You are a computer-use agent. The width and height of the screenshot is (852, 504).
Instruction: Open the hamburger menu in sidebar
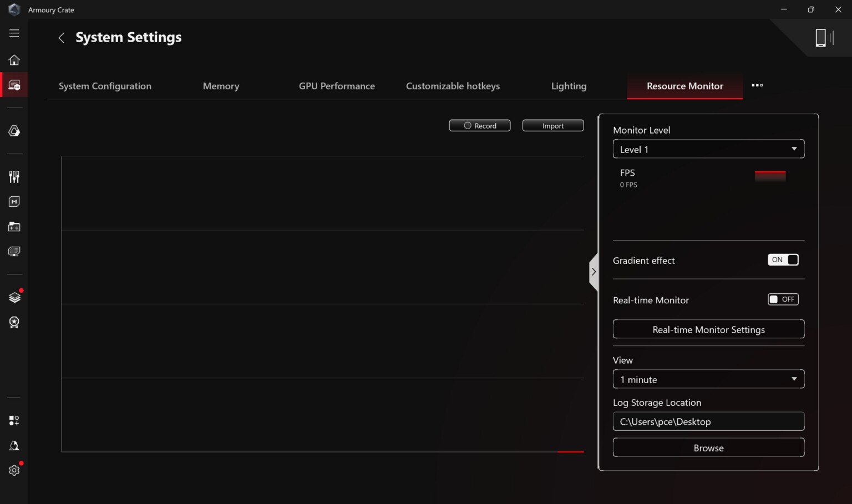(14, 33)
